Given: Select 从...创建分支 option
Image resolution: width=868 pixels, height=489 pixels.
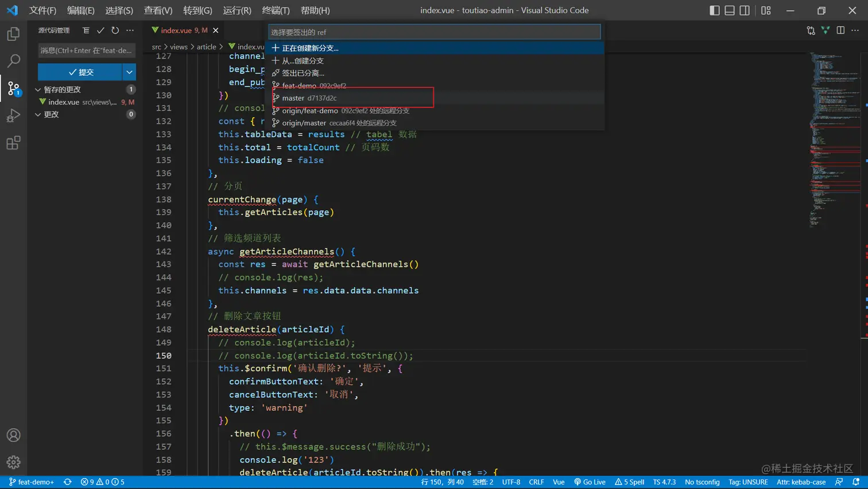Looking at the screenshot, I should (436, 61).
